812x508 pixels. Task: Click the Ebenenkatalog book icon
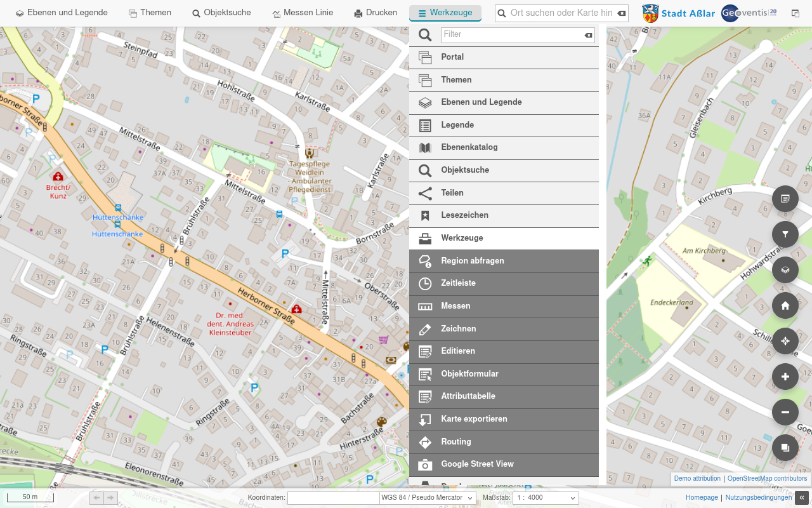tap(425, 148)
